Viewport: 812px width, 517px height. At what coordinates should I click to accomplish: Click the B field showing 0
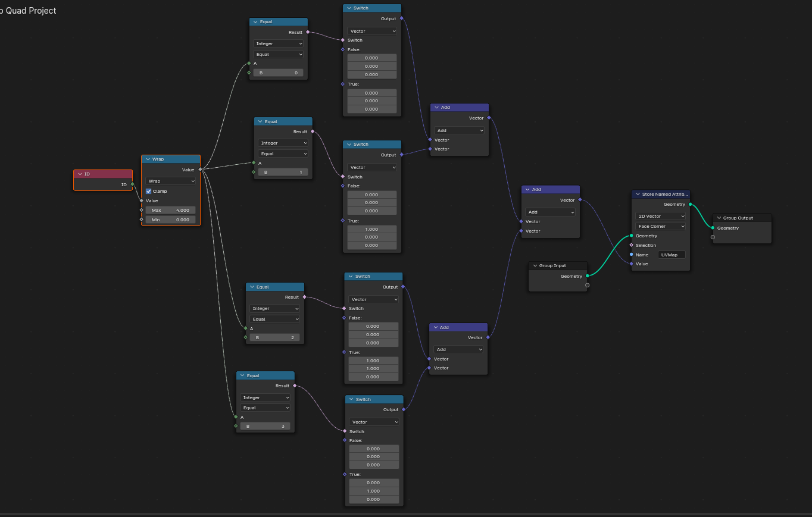click(279, 73)
